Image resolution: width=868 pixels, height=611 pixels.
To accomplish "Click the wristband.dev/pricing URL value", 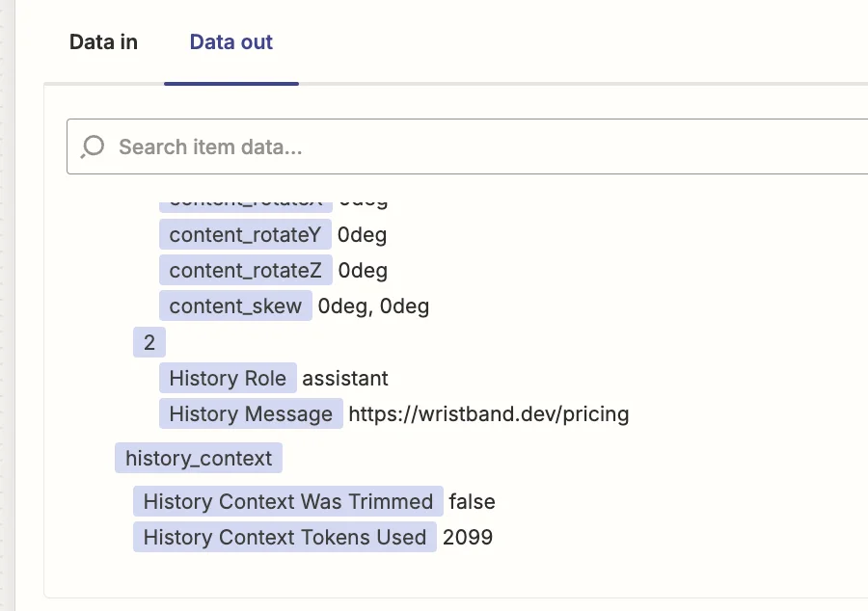I will (x=488, y=414).
